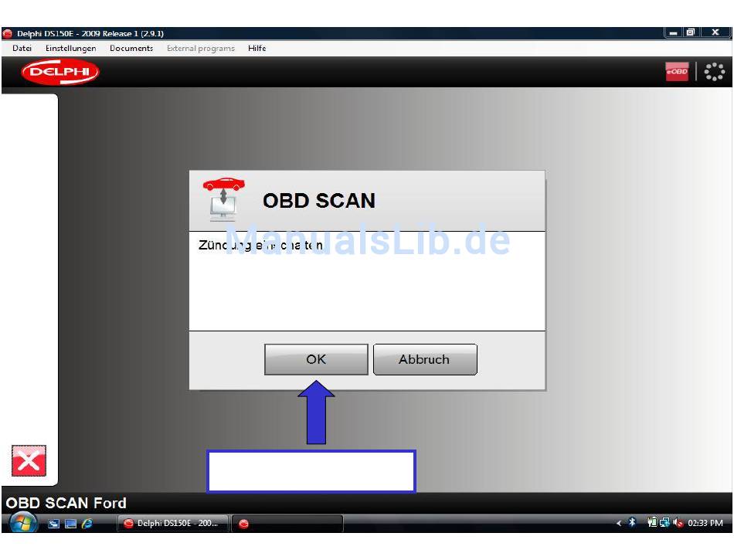Open the Documents menu
This screenshot has width=734, height=560.
pos(131,48)
